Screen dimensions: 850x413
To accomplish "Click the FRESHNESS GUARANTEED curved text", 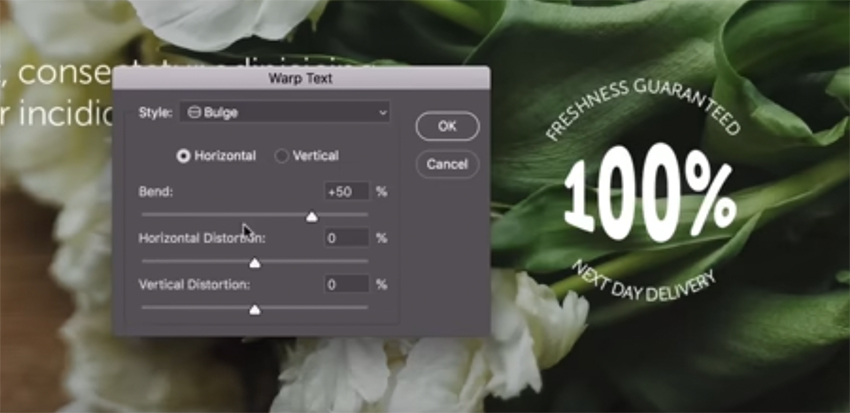I will (x=642, y=108).
